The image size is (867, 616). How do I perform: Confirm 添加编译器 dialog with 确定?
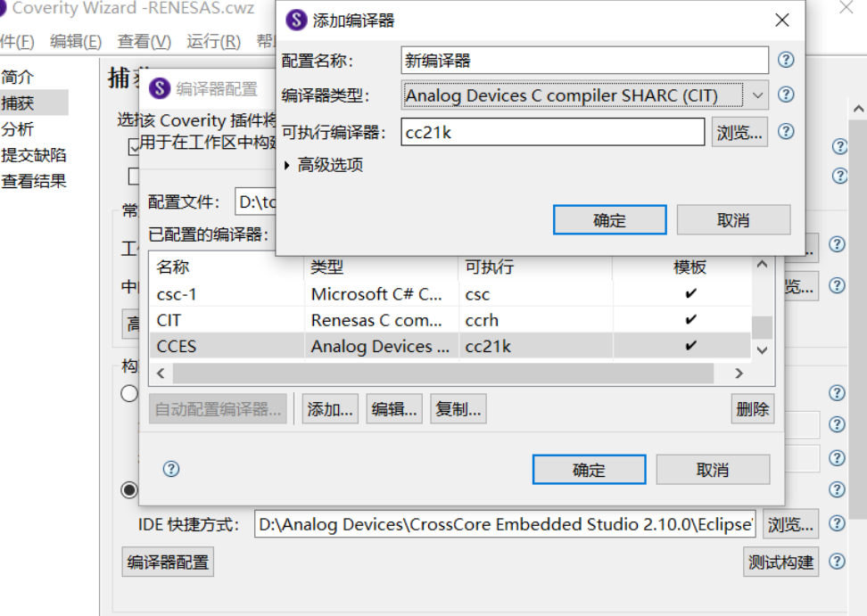click(x=609, y=220)
